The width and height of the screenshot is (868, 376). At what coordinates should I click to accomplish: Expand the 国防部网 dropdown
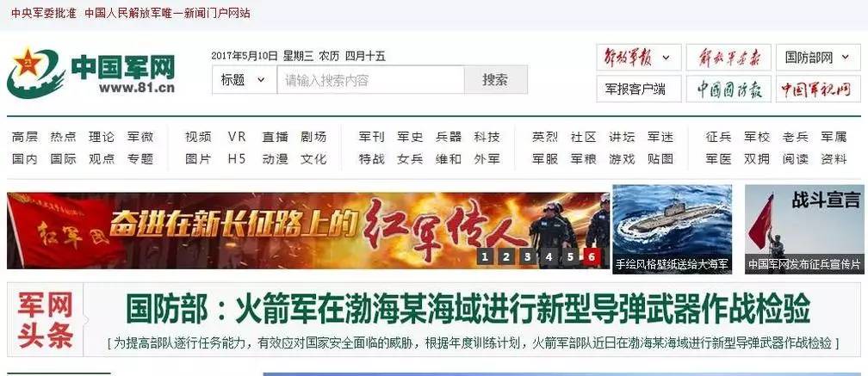tap(818, 58)
